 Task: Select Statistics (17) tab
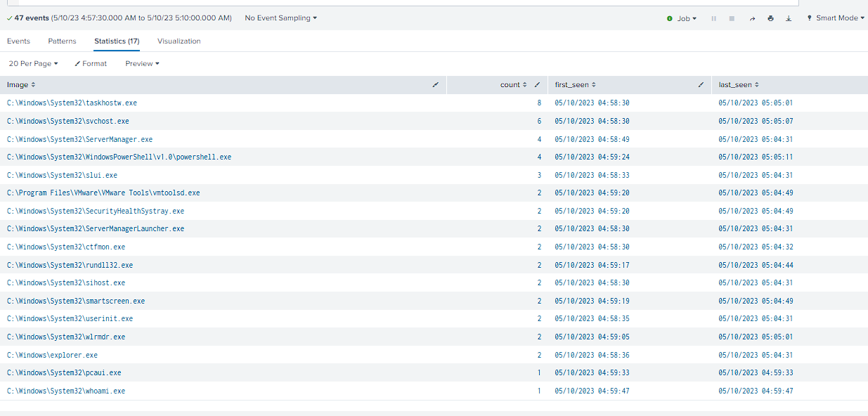(x=117, y=41)
